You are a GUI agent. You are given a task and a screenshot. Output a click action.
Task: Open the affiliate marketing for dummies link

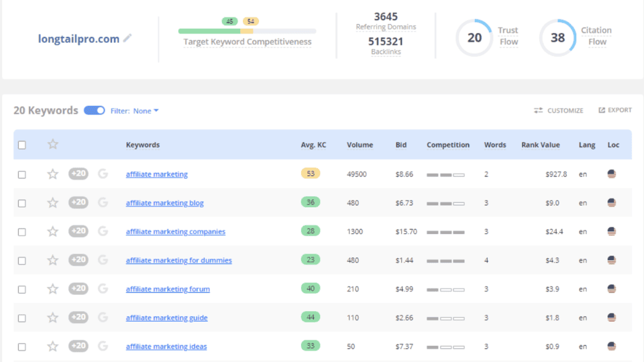178,260
